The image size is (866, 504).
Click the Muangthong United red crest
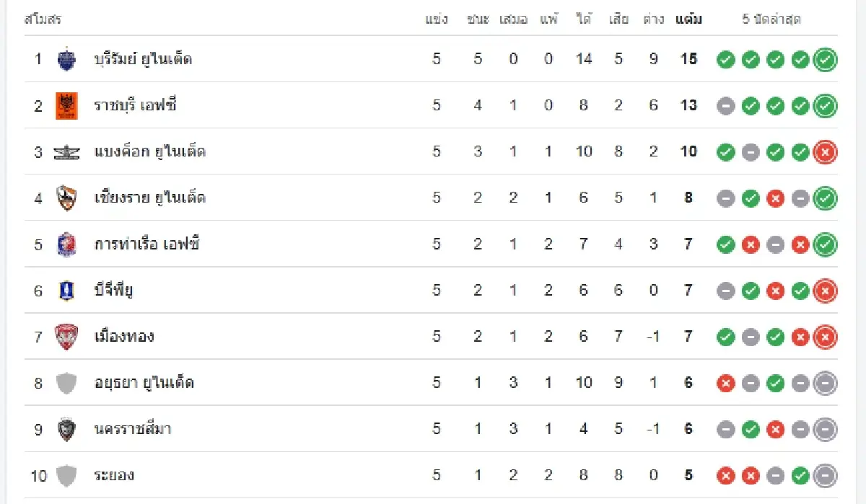(x=66, y=336)
